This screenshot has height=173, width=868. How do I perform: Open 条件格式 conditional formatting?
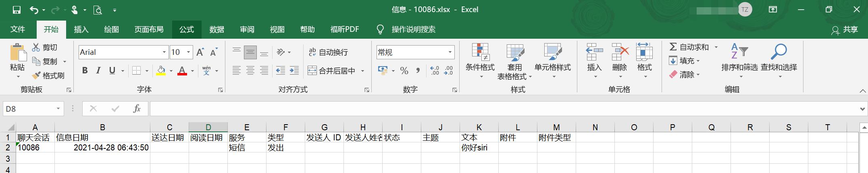tap(480, 61)
